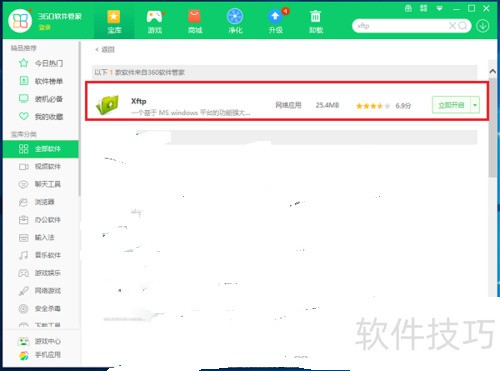Viewport: 500px width, 371px height.
Task: Click the Xftp software title
Action: [138, 101]
